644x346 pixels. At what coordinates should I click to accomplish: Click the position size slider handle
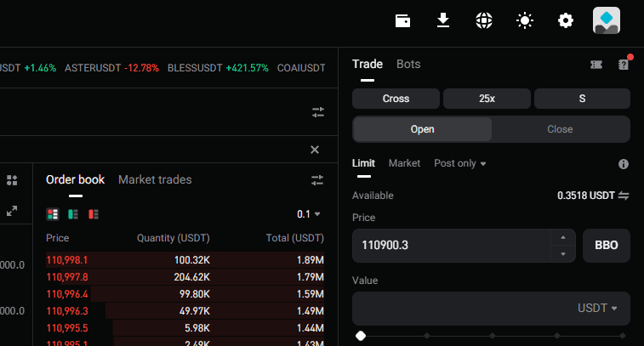[361, 336]
